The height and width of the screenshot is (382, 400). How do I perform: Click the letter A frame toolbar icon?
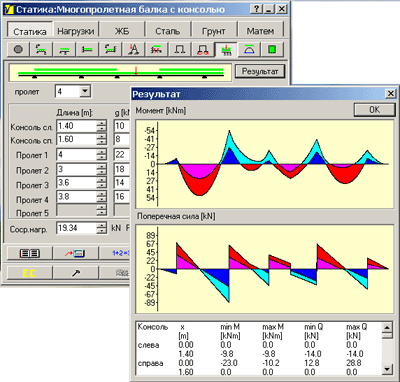click(x=134, y=50)
